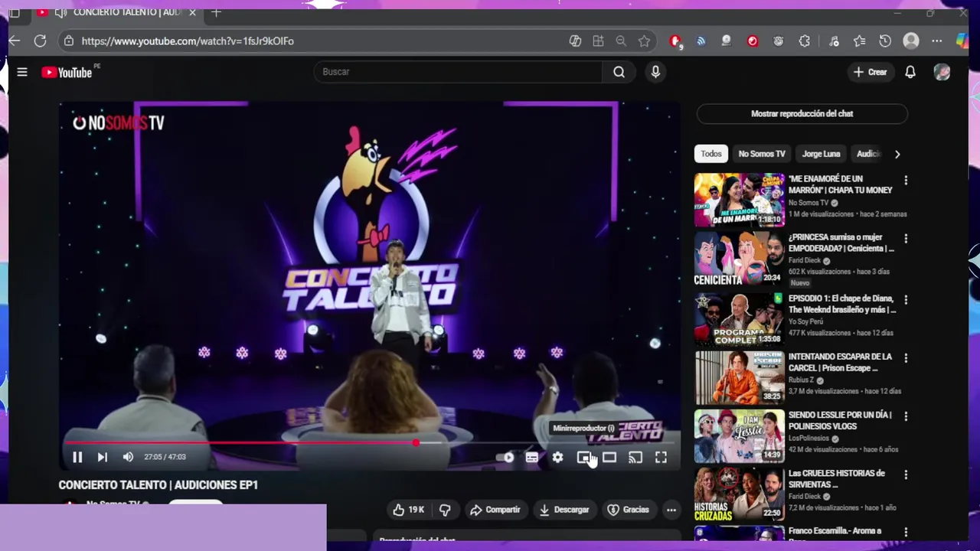The height and width of the screenshot is (551, 980).
Task: Send Gracias super thanks
Action: coord(629,510)
